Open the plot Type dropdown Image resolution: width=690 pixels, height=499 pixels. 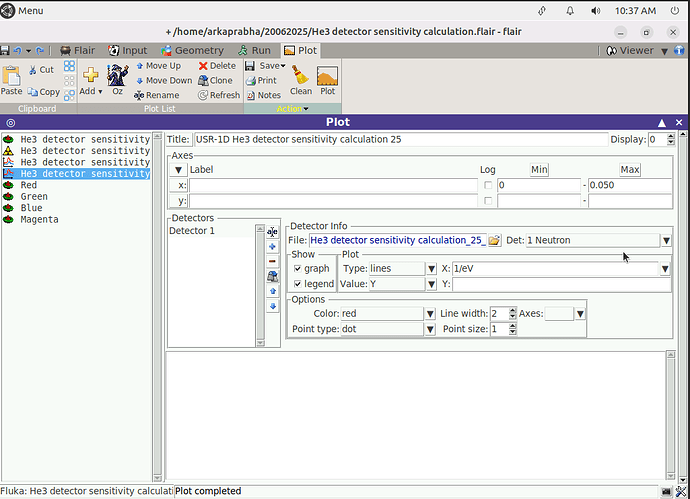431,268
